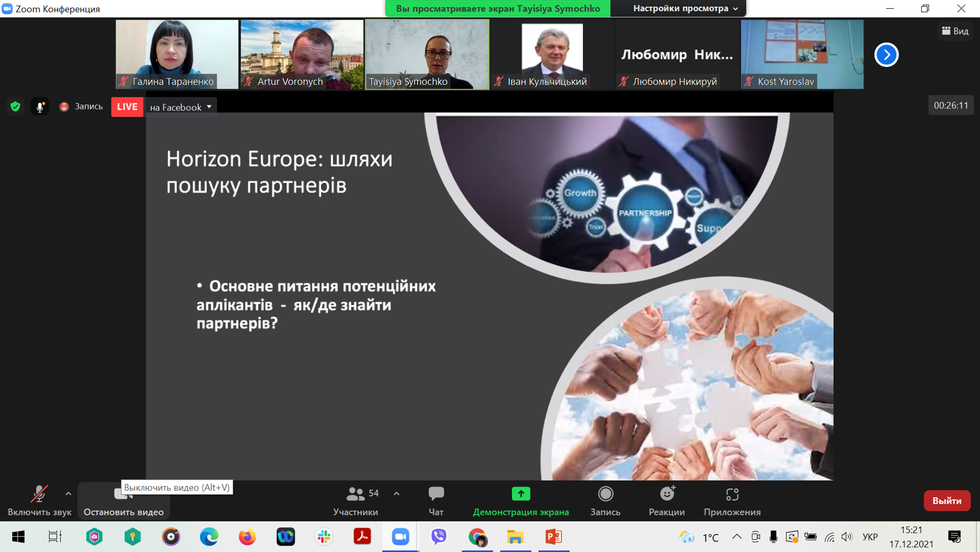Screen dimensions: 980x552
Task: Expand the 'на Facebook' live stream dropdown
Action: coord(181,107)
